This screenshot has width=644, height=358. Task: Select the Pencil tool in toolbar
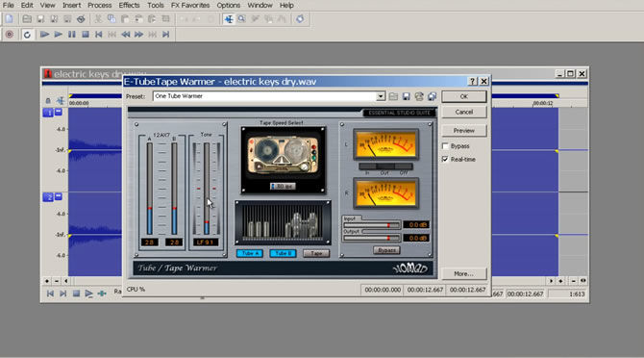tap(255, 19)
